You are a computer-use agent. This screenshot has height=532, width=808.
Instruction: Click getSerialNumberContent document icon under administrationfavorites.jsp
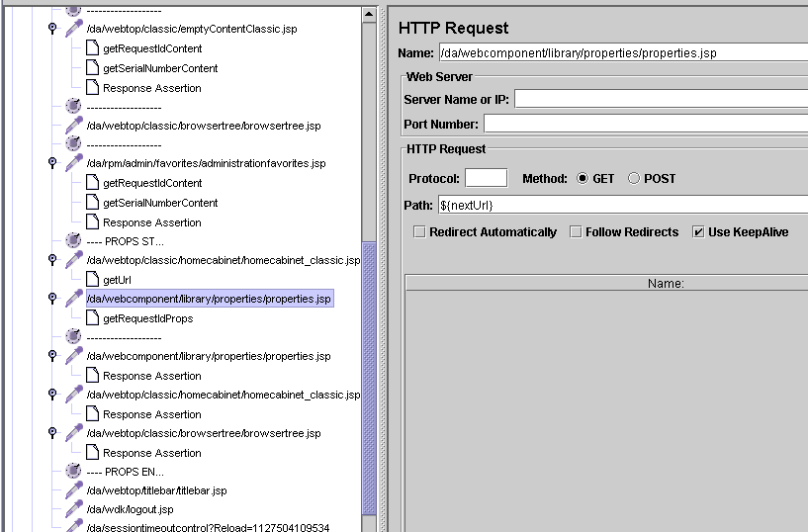[92, 202]
